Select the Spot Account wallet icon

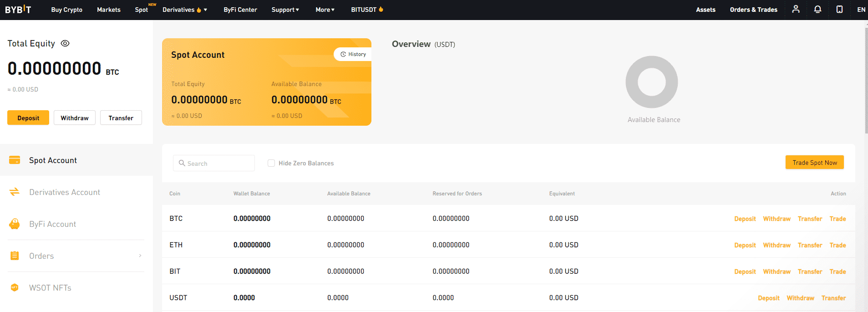[15, 160]
